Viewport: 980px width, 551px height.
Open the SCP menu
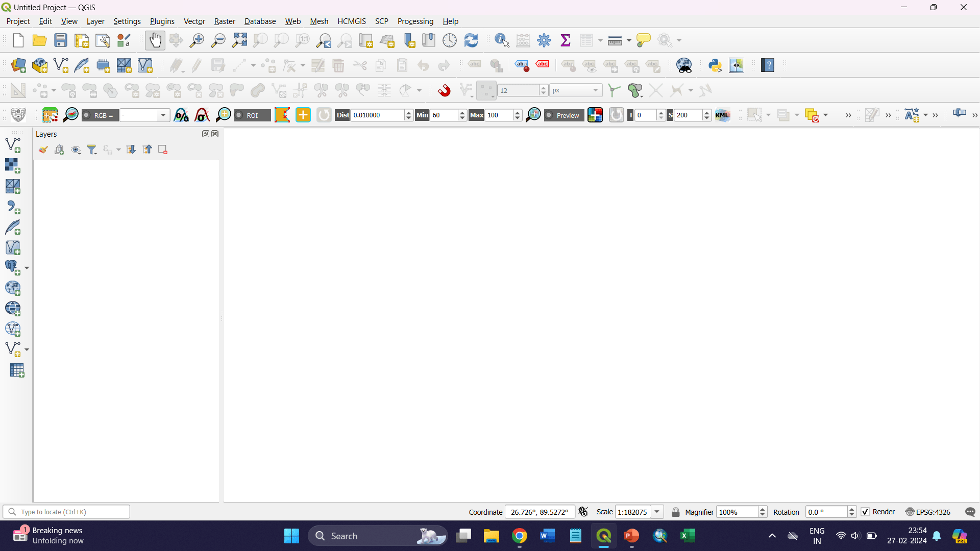click(x=382, y=21)
